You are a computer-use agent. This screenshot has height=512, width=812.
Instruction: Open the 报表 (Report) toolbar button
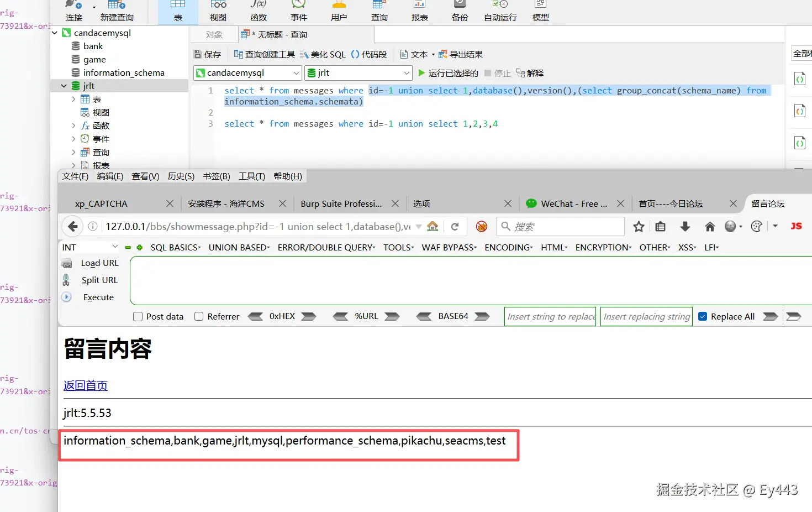[x=420, y=12]
